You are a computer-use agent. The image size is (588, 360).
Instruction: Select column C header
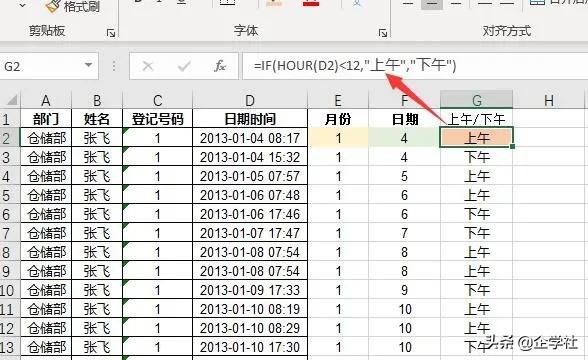(x=158, y=100)
